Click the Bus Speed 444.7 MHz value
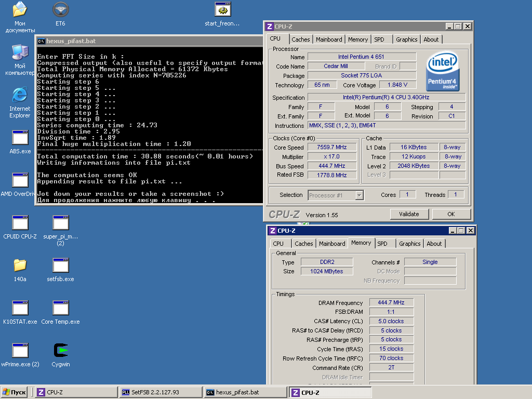532x399 pixels. click(332, 166)
